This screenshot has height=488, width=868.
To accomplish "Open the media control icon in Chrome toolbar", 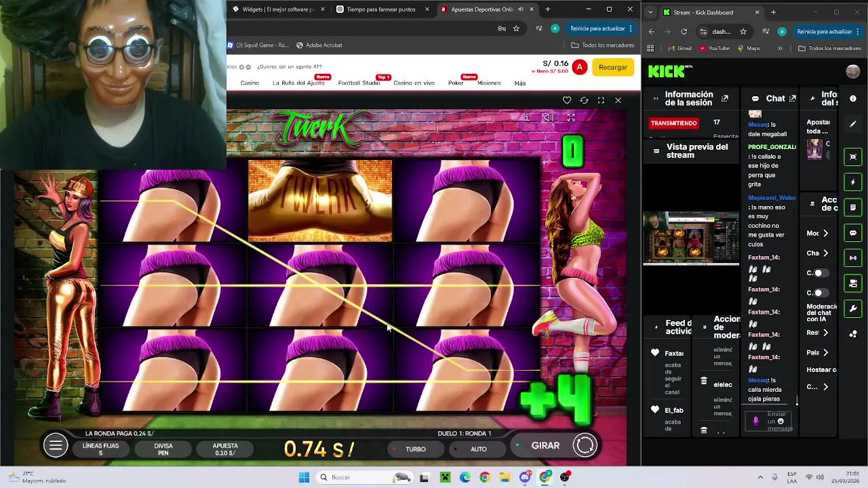I will (539, 28).
